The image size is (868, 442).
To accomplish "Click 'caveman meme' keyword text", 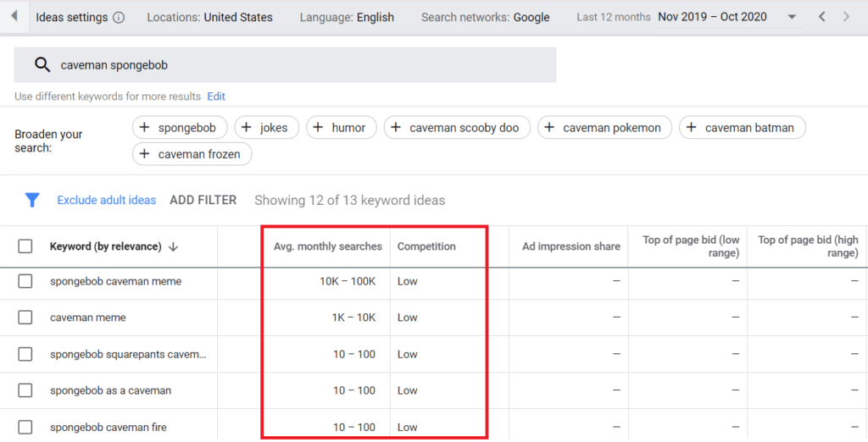I will 88,318.
